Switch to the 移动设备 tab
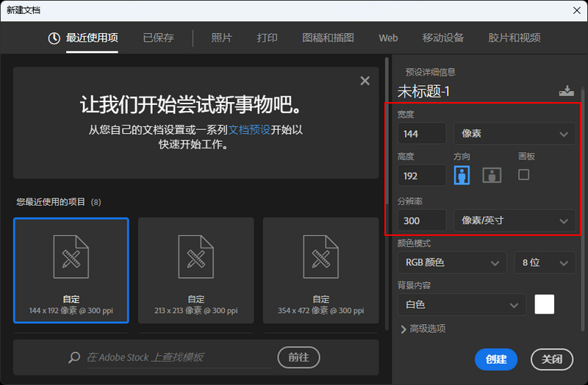This screenshot has height=385, width=588. 442,38
